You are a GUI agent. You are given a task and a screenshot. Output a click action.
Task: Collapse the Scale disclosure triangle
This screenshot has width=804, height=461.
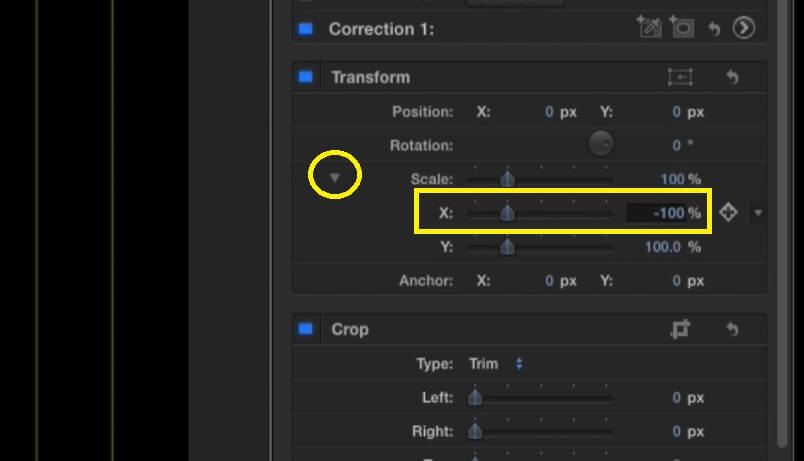pyautogui.click(x=335, y=178)
